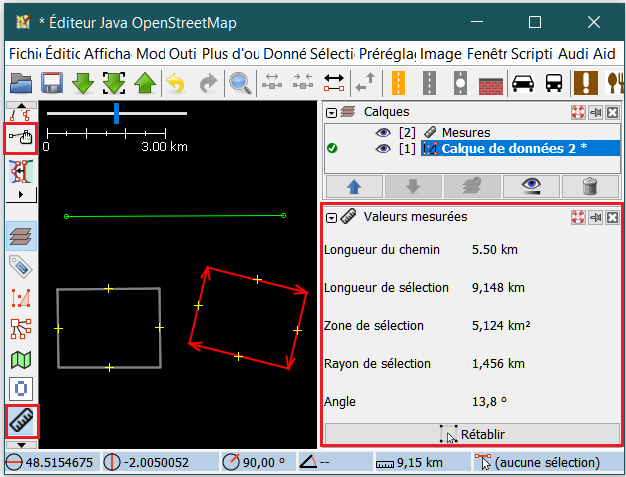626x477 pixels.
Task: Collapse the Valeurs mesurées panel
Action: (x=331, y=218)
